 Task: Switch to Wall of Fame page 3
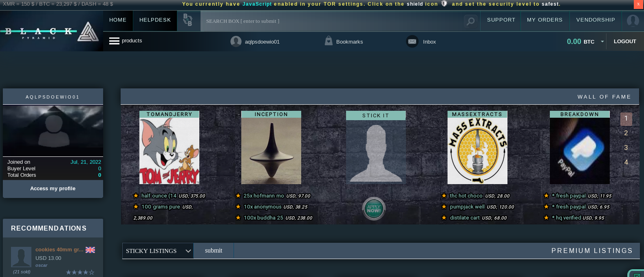click(626, 148)
